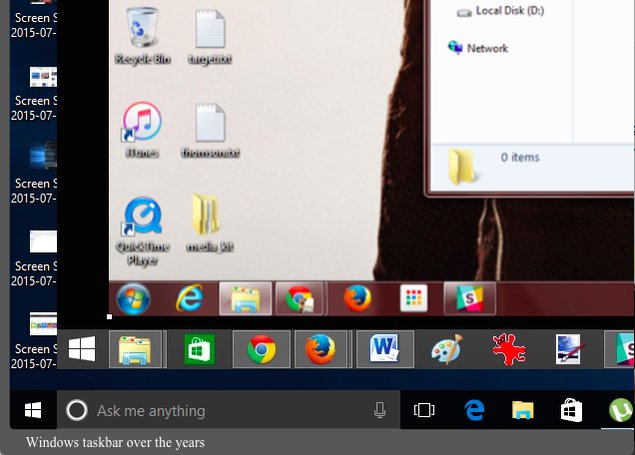Click the Ask me anything search box
The image size is (635, 455).
[x=228, y=410]
